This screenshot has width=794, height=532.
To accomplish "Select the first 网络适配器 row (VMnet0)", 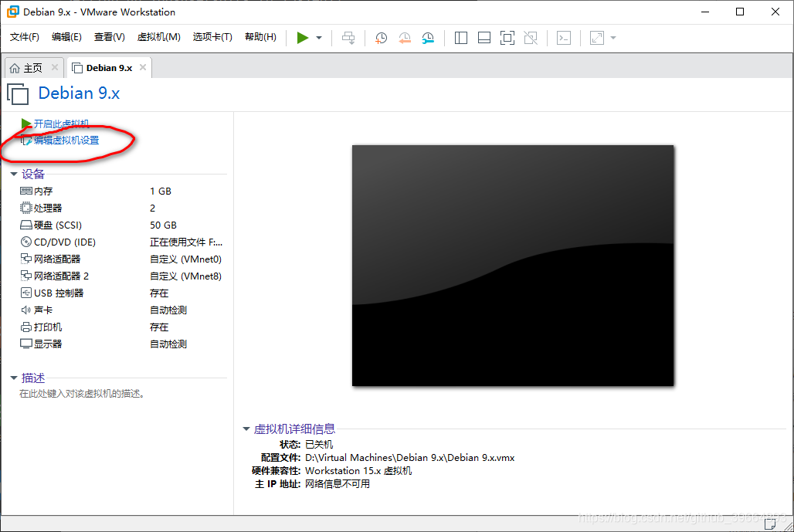I will point(121,259).
